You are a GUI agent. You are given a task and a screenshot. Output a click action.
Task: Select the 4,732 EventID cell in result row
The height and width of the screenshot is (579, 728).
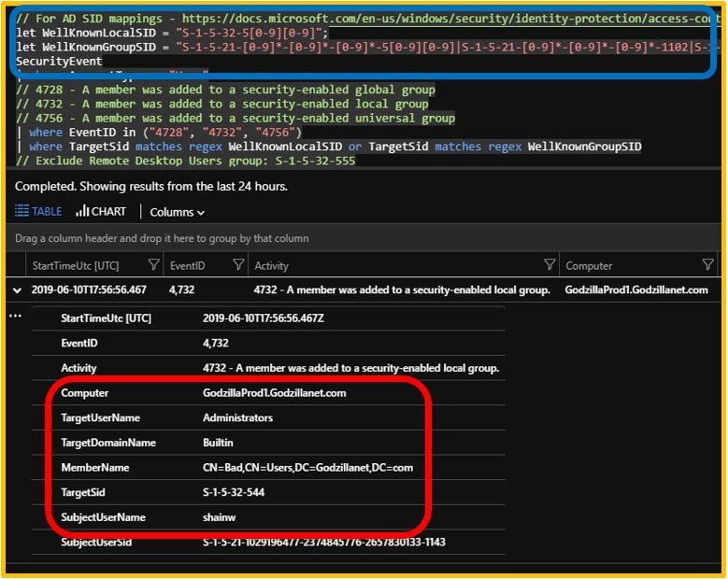[181, 289]
